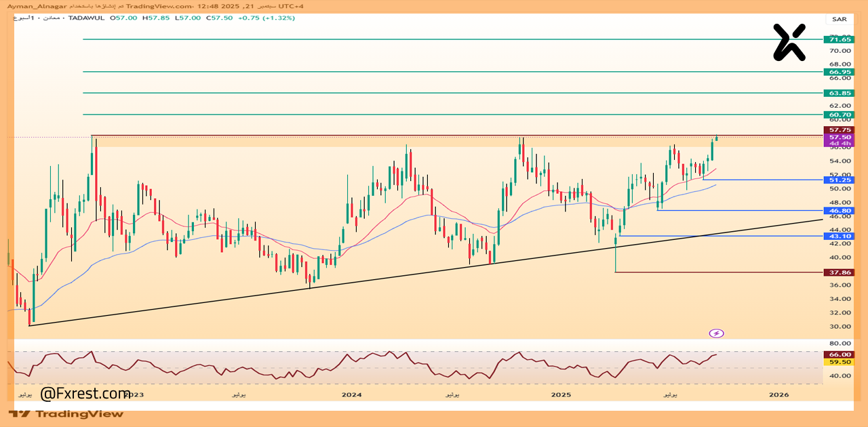The width and height of the screenshot is (868, 427).
Task: Click the purple 57.50 current price label
Action: pos(838,137)
